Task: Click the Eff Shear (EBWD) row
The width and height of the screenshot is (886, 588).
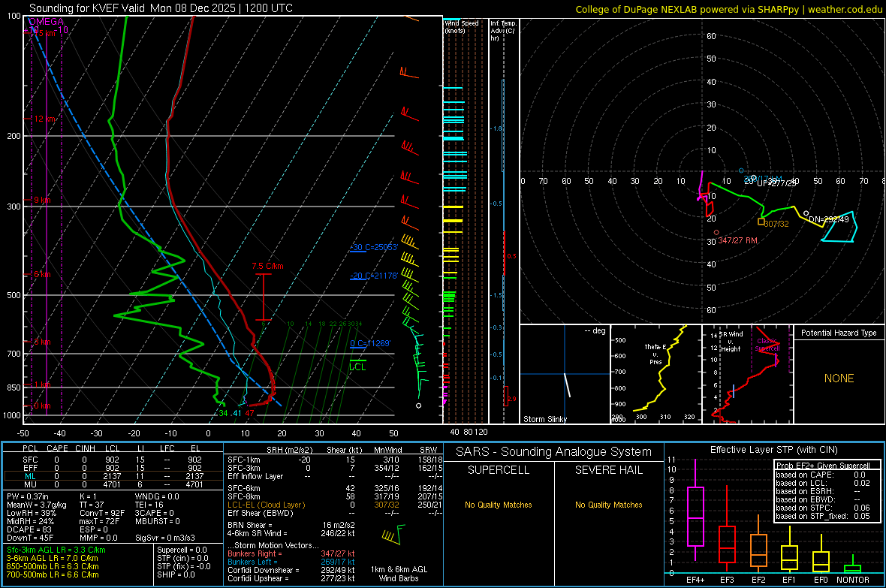Action: pyautogui.click(x=335, y=514)
